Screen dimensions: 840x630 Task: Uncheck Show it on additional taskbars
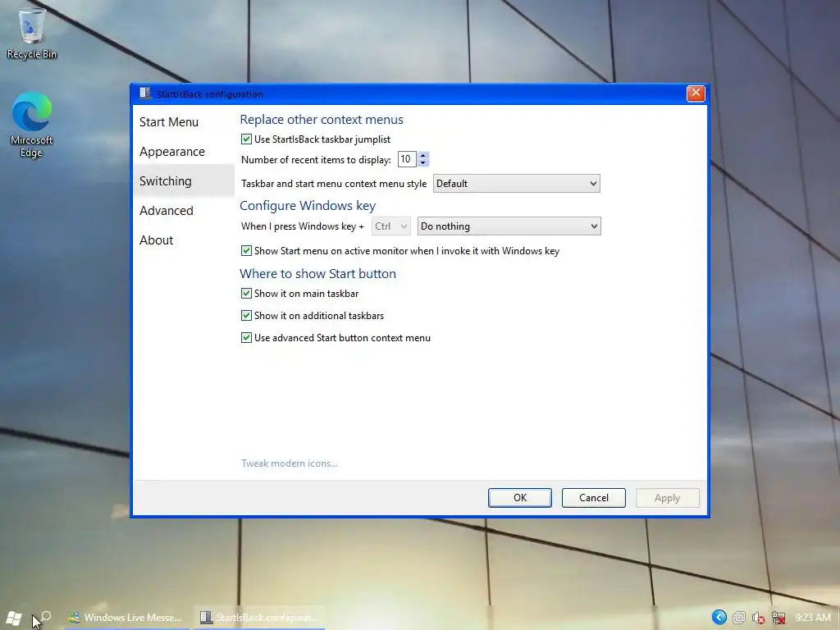[x=246, y=316]
